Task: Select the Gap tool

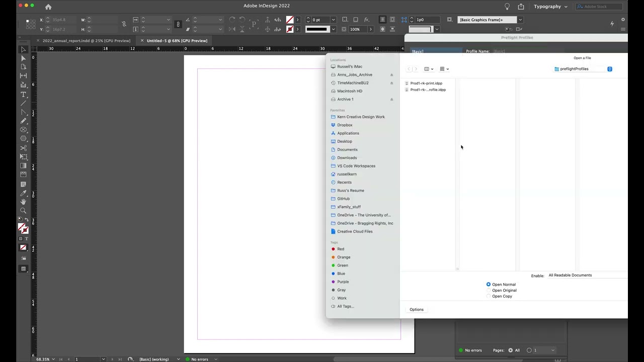Action: (23, 75)
